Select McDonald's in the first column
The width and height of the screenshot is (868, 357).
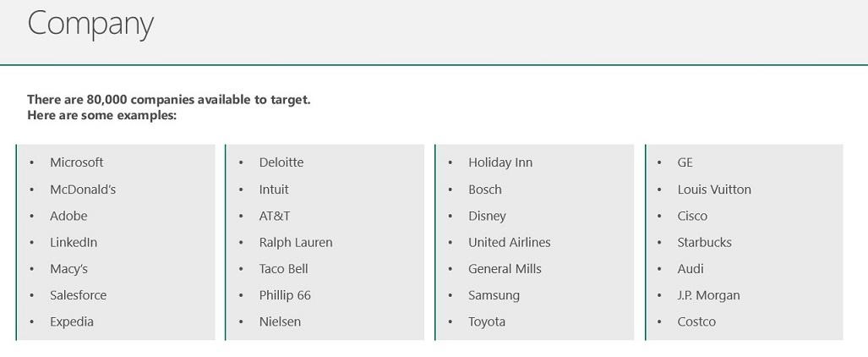(x=83, y=189)
